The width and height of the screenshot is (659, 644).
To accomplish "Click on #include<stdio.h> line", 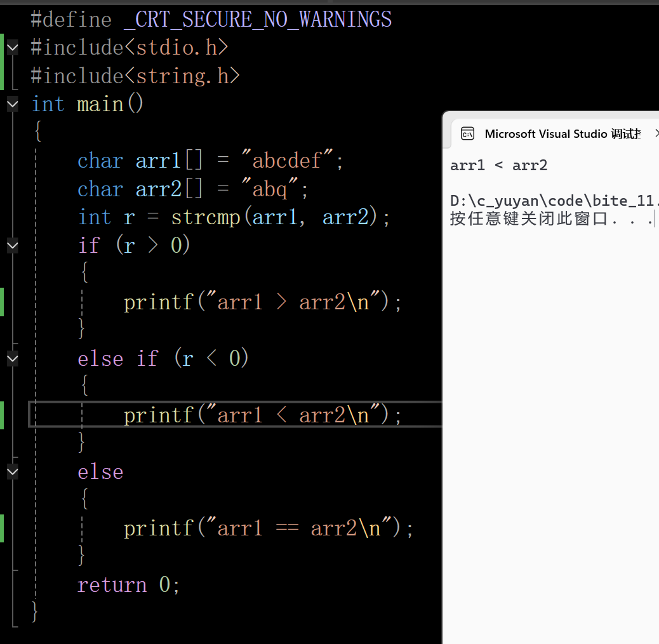I will coord(130,48).
